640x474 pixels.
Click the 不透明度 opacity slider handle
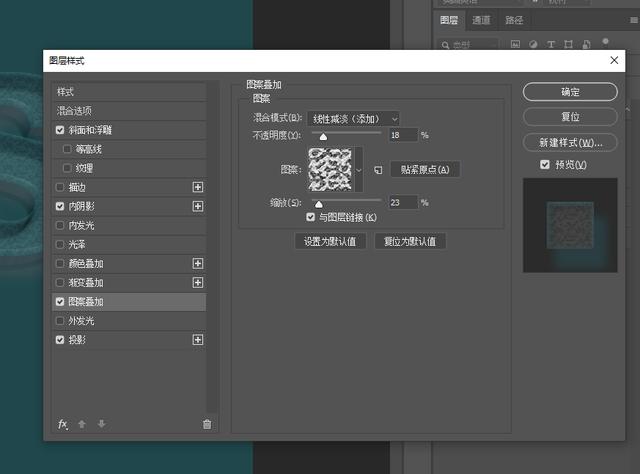pyautogui.click(x=323, y=137)
